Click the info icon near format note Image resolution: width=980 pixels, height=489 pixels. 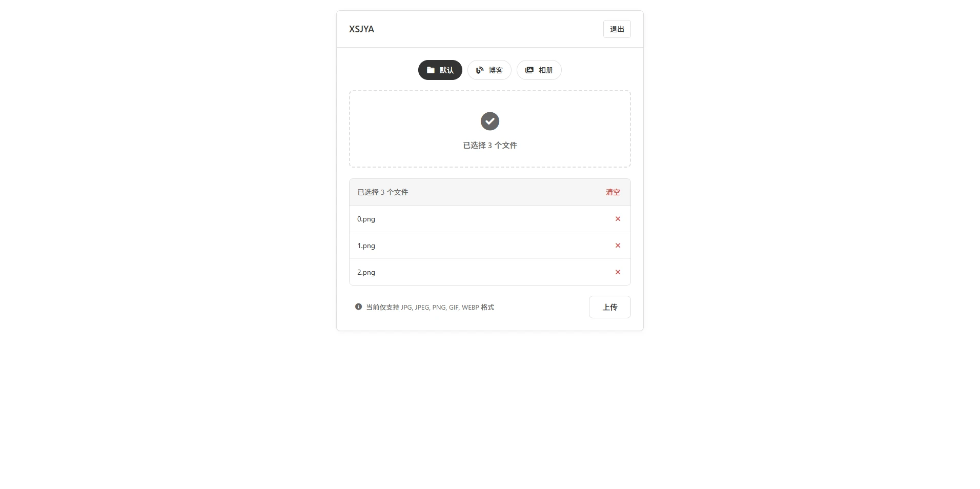click(358, 307)
